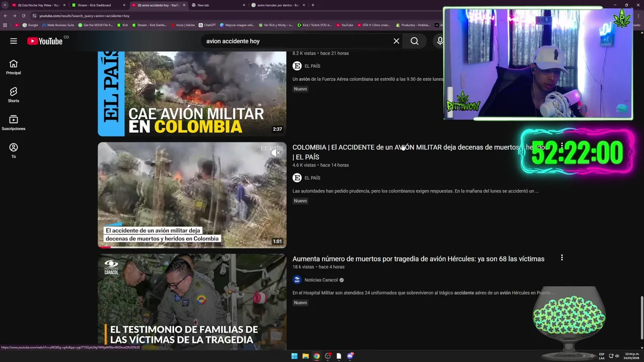
Task: Open the white document app on taskbar
Action: pos(339,356)
